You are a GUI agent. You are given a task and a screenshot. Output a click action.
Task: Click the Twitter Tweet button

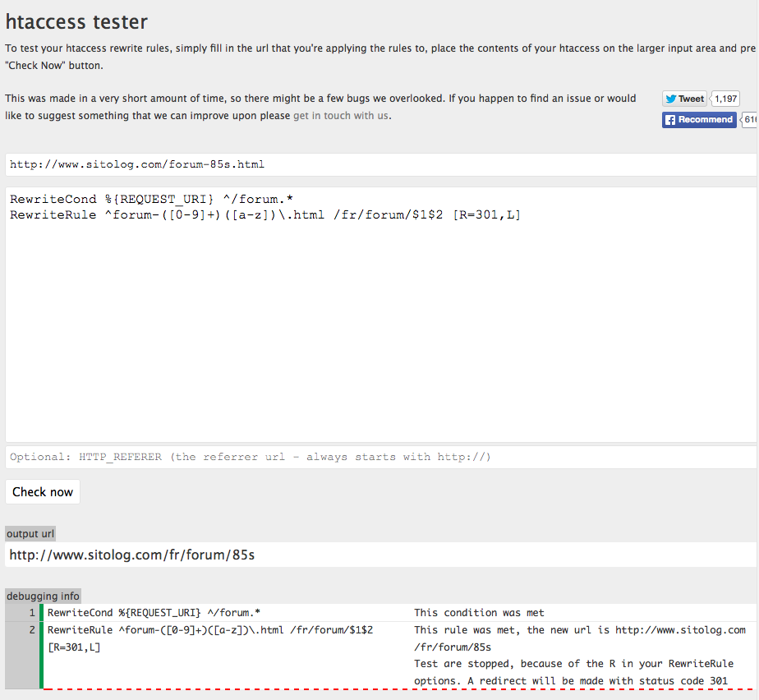684,99
